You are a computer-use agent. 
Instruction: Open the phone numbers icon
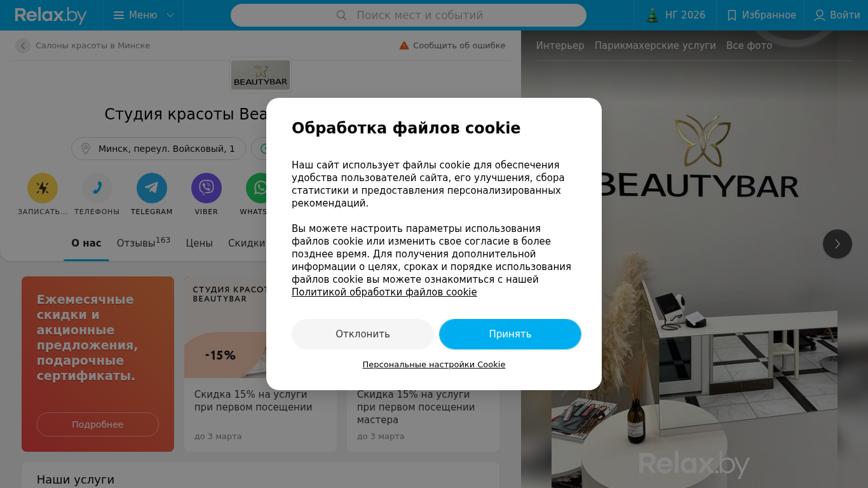coord(97,188)
